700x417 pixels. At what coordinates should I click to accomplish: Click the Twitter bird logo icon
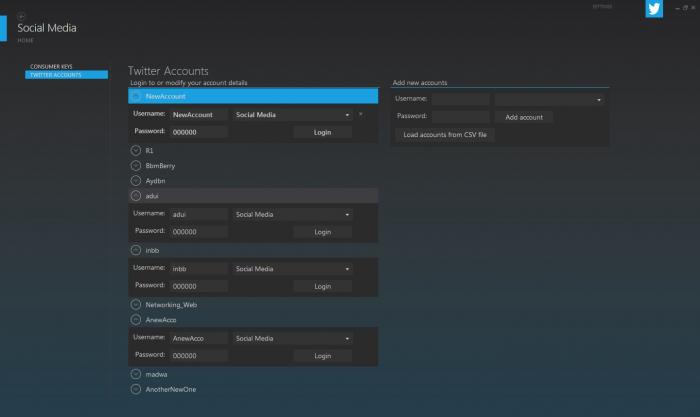[654, 9]
